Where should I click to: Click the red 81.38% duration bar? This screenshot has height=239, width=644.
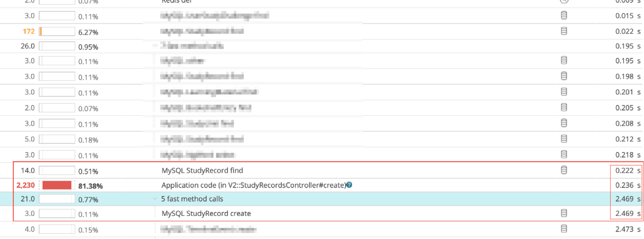point(57,185)
